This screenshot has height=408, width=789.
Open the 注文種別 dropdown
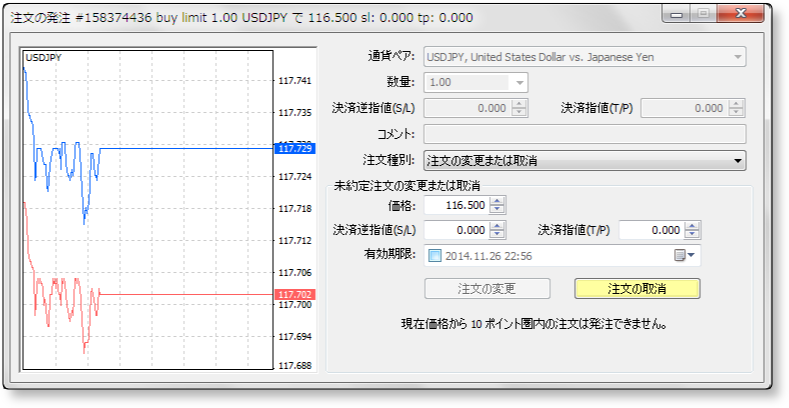point(585,160)
